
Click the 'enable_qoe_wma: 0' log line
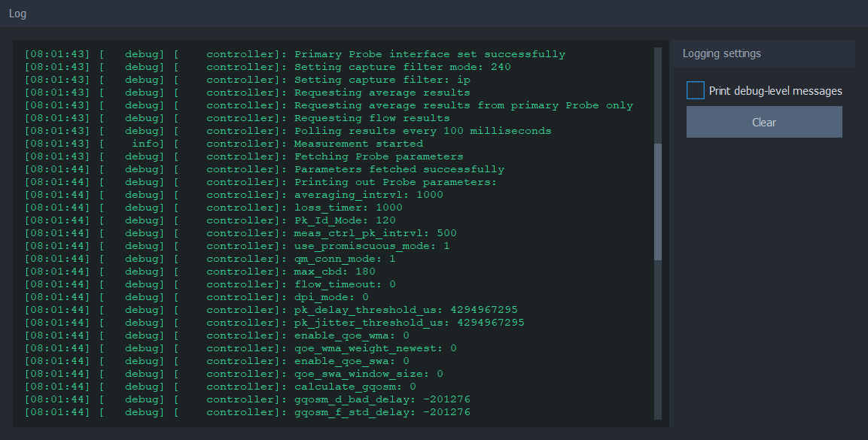tap(217, 335)
